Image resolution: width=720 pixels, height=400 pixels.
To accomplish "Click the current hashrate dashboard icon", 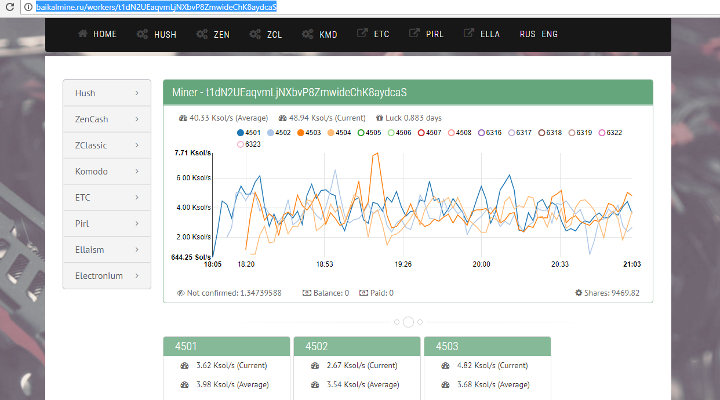I will 283,118.
